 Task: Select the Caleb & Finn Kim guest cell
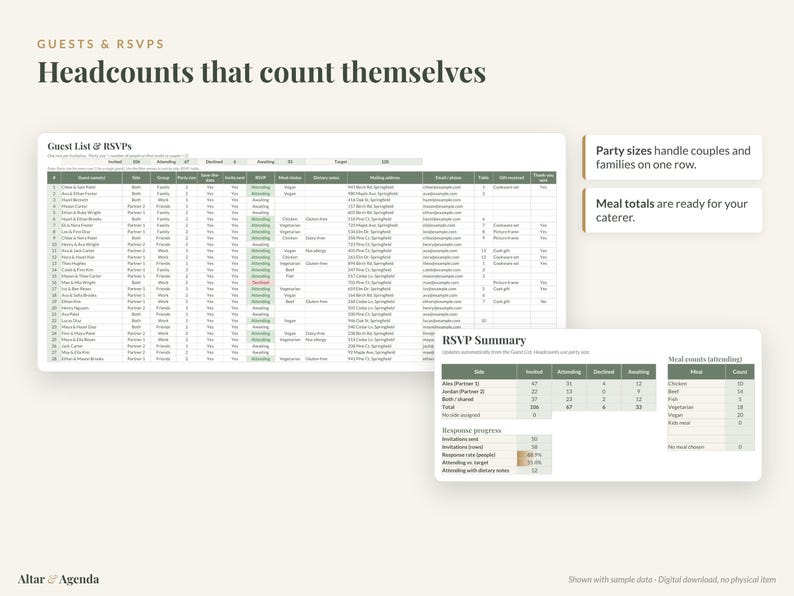tap(92, 270)
